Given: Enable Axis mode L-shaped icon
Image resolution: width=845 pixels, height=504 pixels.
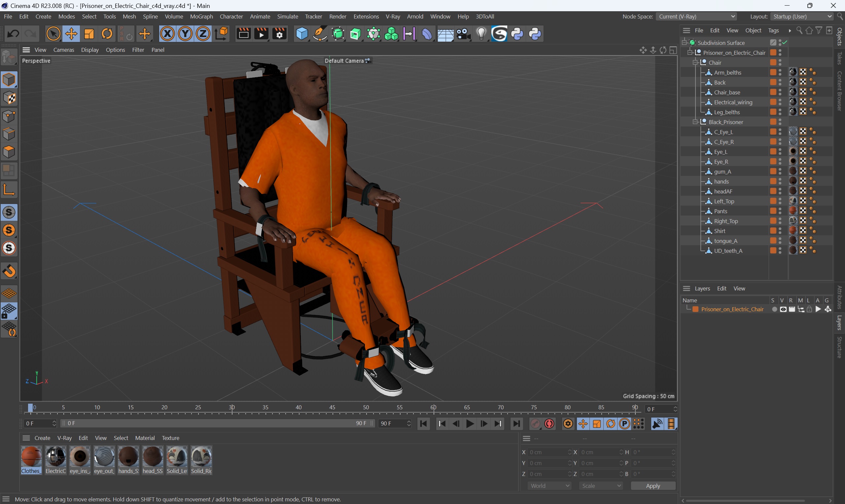Looking at the screenshot, I should [9, 189].
